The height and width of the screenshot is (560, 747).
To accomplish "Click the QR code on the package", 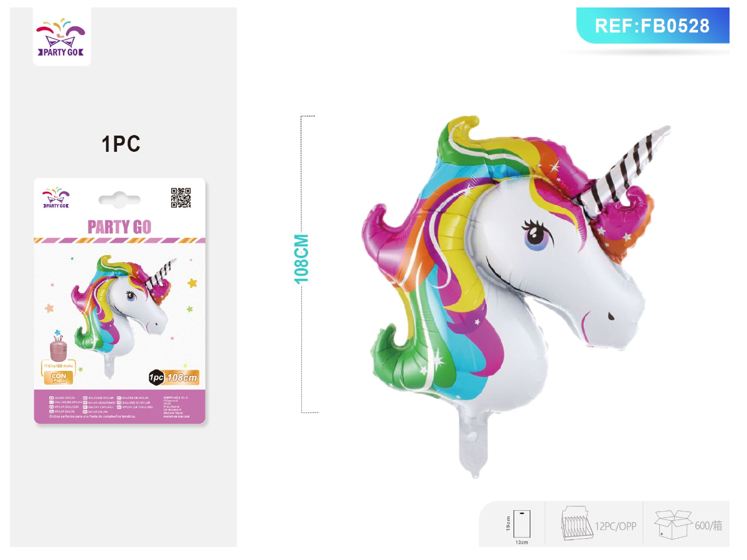I will tap(181, 197).
